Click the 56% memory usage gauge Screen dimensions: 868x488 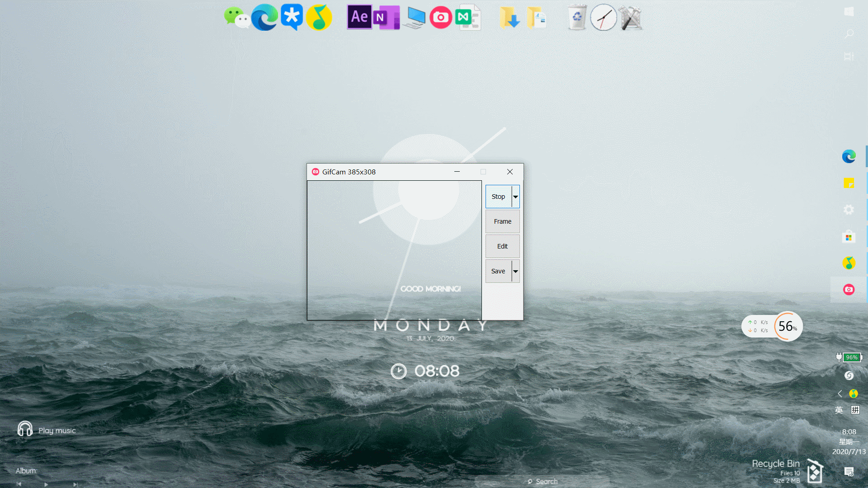(x=788, y=326)
